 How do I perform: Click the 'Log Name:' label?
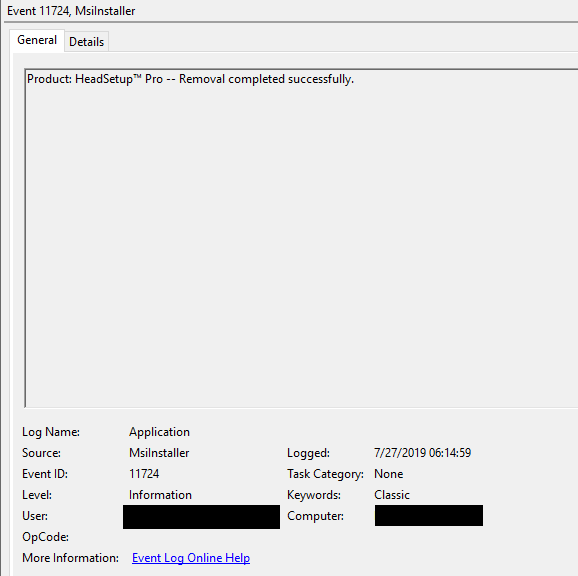tap(51, 432)
